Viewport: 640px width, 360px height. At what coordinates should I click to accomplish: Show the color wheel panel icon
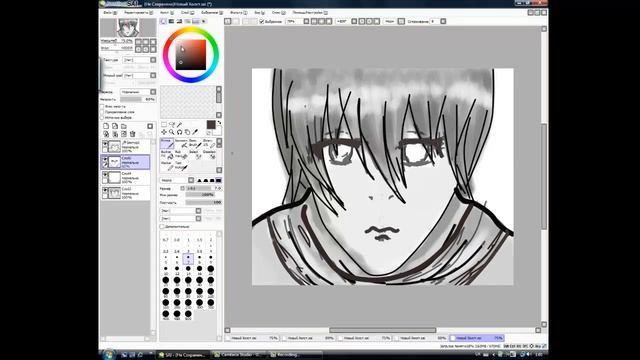164,21
